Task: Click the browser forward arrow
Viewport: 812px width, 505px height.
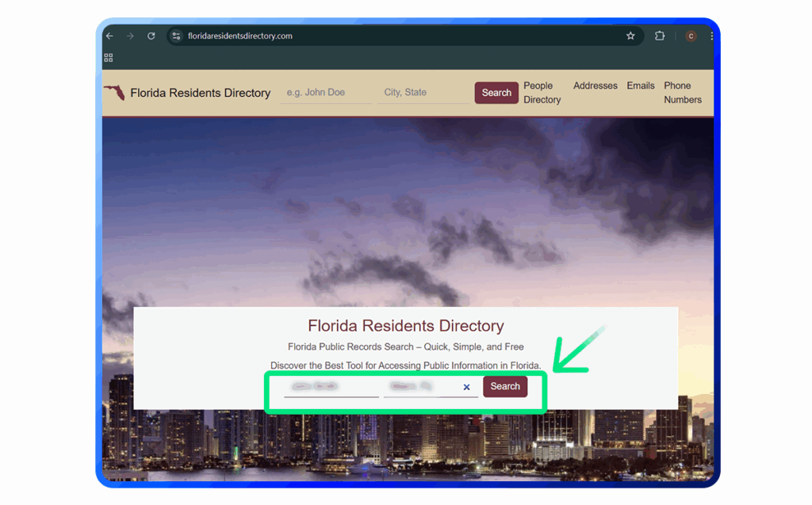Action: pos(130,36)
